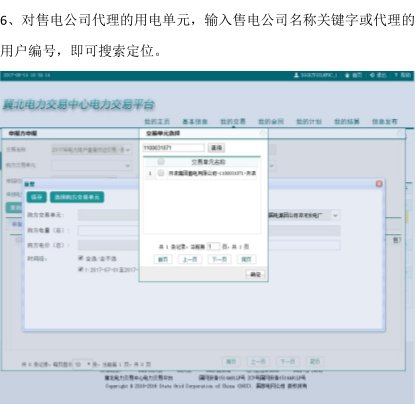Image resolution: width=417 pixels, height=404 pixels.
Task: Switch to the 我的合同 tab
Action: click(x=271, y=121)
